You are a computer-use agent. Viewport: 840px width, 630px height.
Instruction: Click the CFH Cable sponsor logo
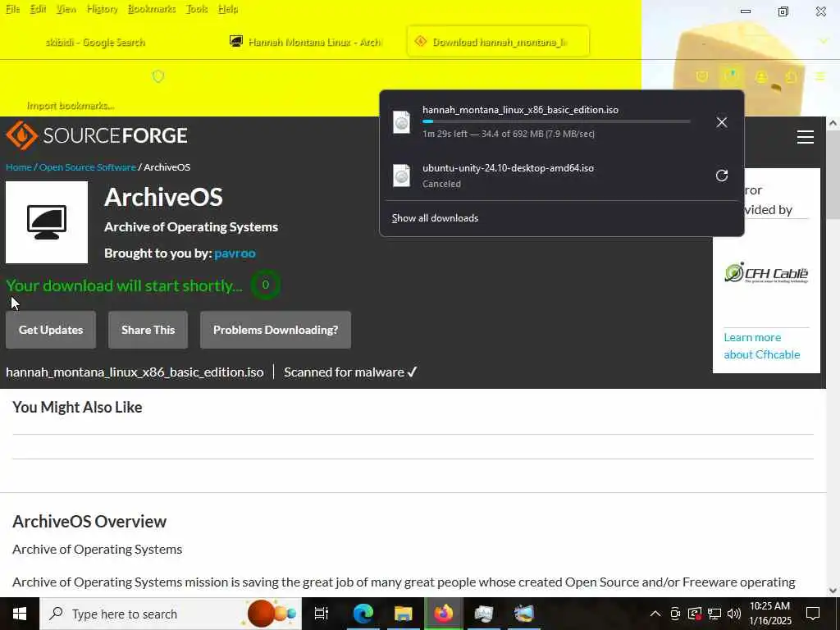766,273
